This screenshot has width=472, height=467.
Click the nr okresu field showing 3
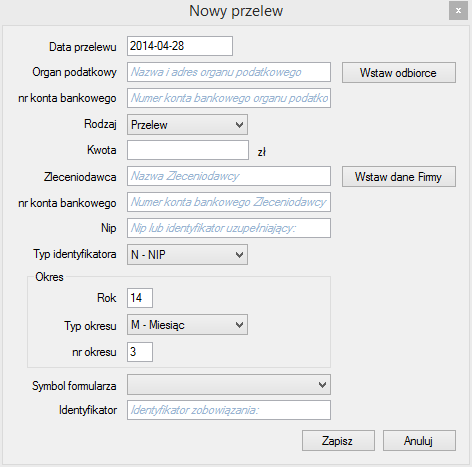coord(140,352)
